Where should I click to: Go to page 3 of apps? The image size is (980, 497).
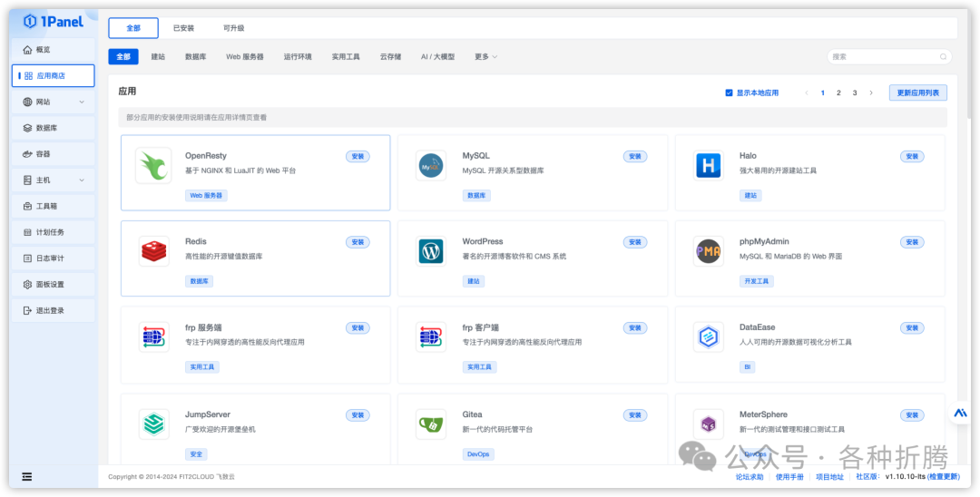click(x=855, y=93)
